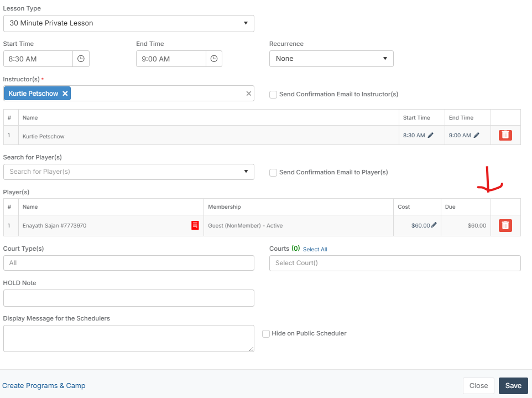Open the Start Time clock picker
This screenshot has width=532, height=398.
point(81,59)
